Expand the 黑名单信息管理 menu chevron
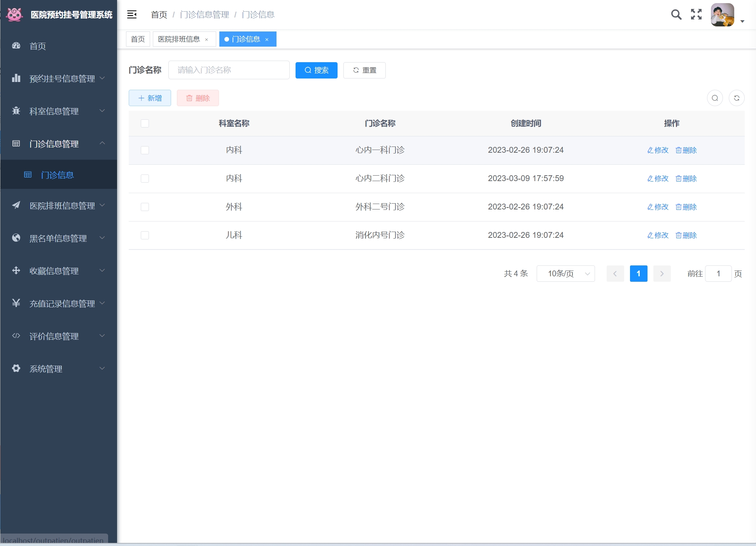 102,237
